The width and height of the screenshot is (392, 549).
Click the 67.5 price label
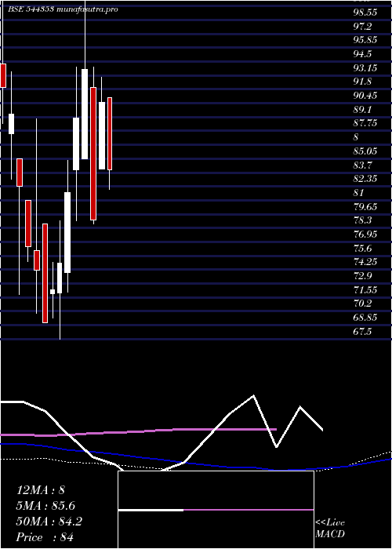pyautogui.click(x=362, y=332)
